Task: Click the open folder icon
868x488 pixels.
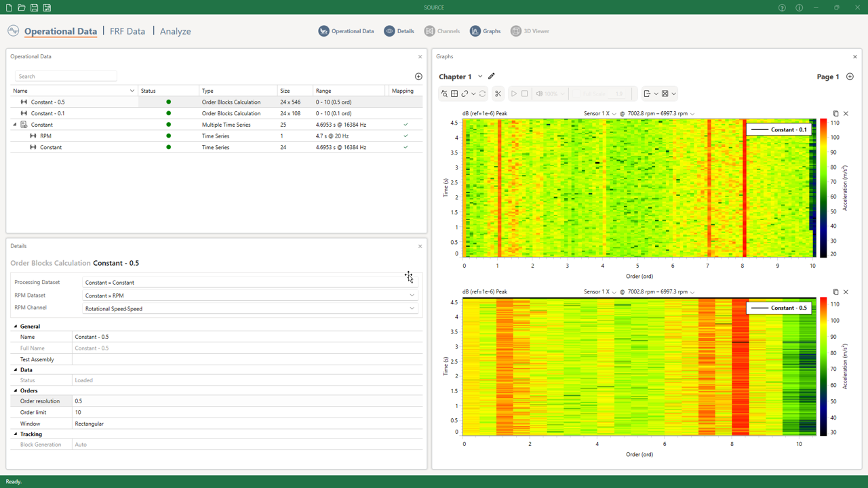Action: pos(22,7)
